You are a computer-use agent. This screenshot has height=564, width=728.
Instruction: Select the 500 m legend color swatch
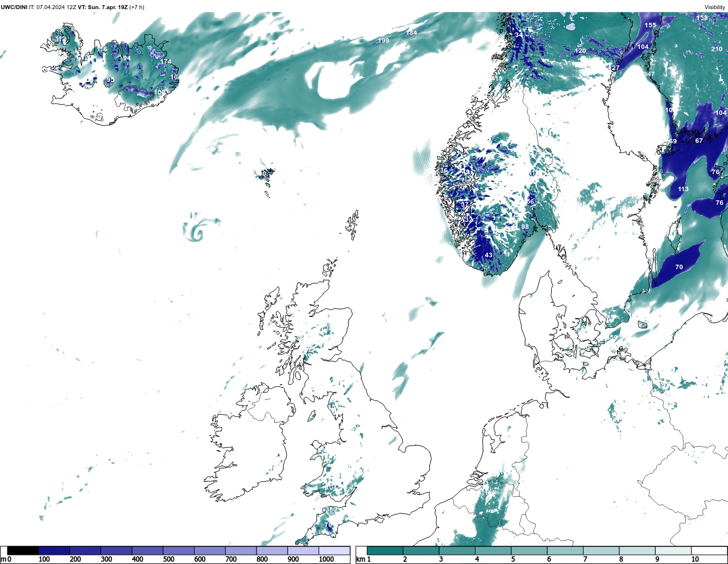coord(179,551)
